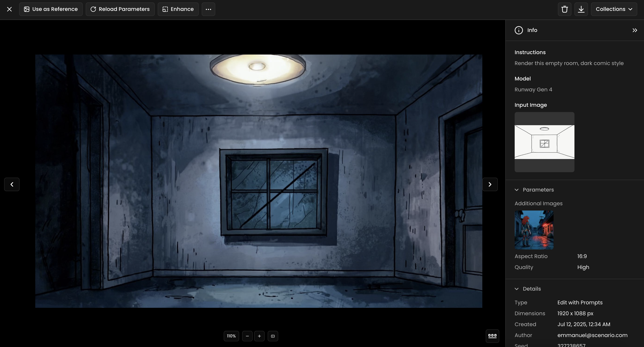The image size is (644, 347).
Task: Click Use as Reference button
Action: [x=51, y=9]
